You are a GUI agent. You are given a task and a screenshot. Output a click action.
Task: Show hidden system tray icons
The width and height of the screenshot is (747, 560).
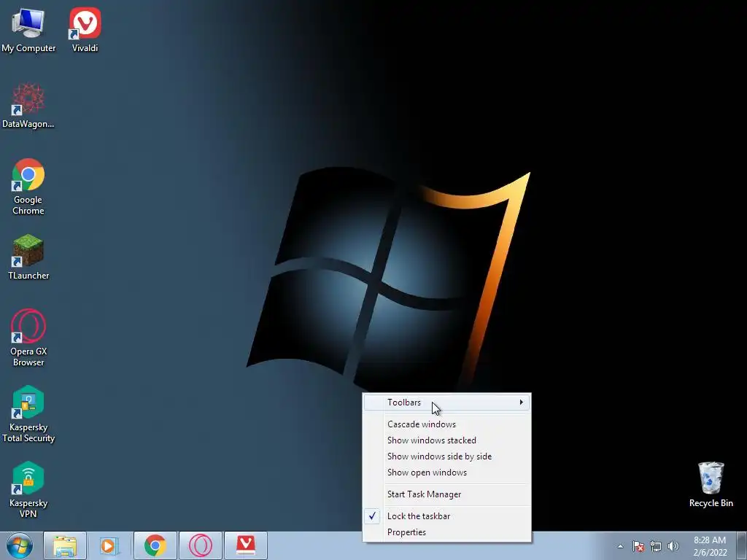(x=620, y=546)
